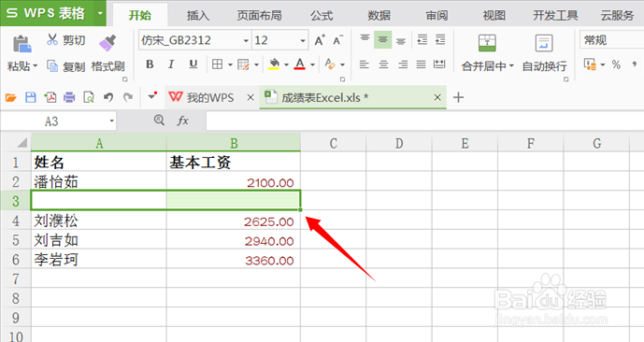The image size is (644, 342).
Task: Click the magnifier icon beside fx
Action: tap(159, 120)
